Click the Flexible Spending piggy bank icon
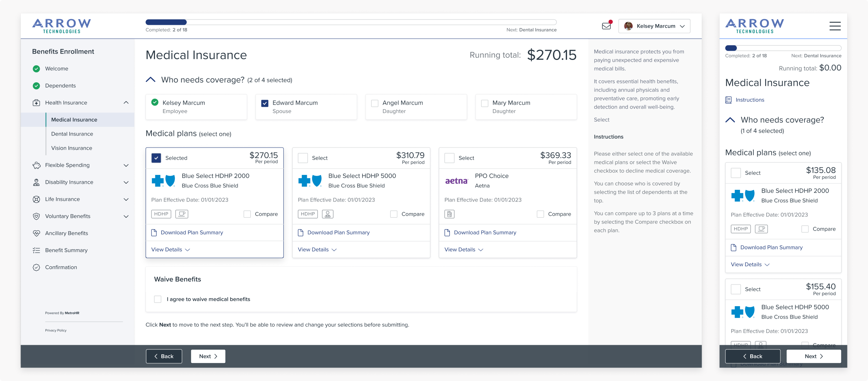This screenshot has width=868, height=381. tap(36, 165)
